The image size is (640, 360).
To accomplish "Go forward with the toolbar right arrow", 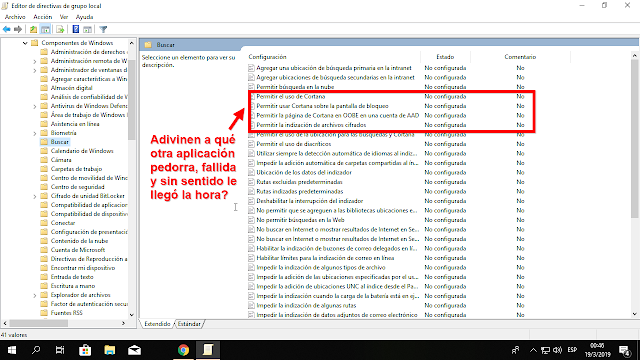I will click(18, 29).
